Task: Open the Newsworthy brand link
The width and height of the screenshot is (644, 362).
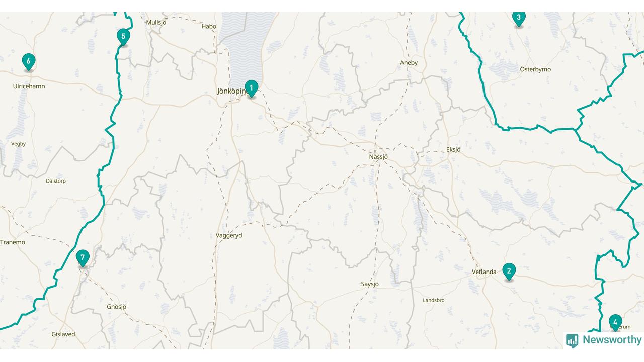Action: click(604, 340)
